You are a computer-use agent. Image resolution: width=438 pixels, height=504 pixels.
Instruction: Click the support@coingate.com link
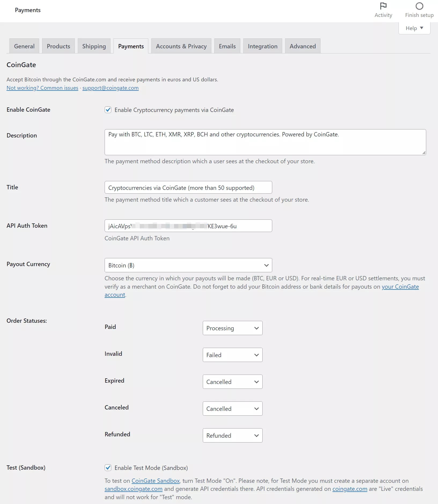pyautogui.click(x=111, y=88)
